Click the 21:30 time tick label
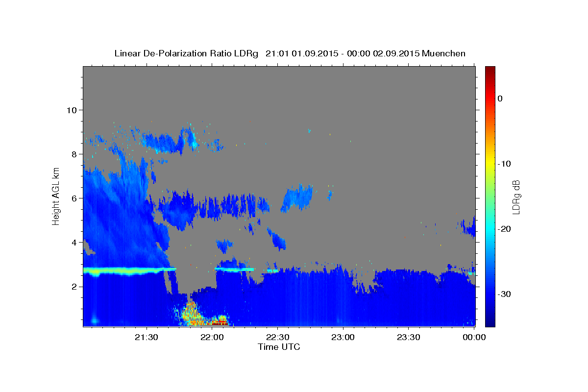 (147, 338)
